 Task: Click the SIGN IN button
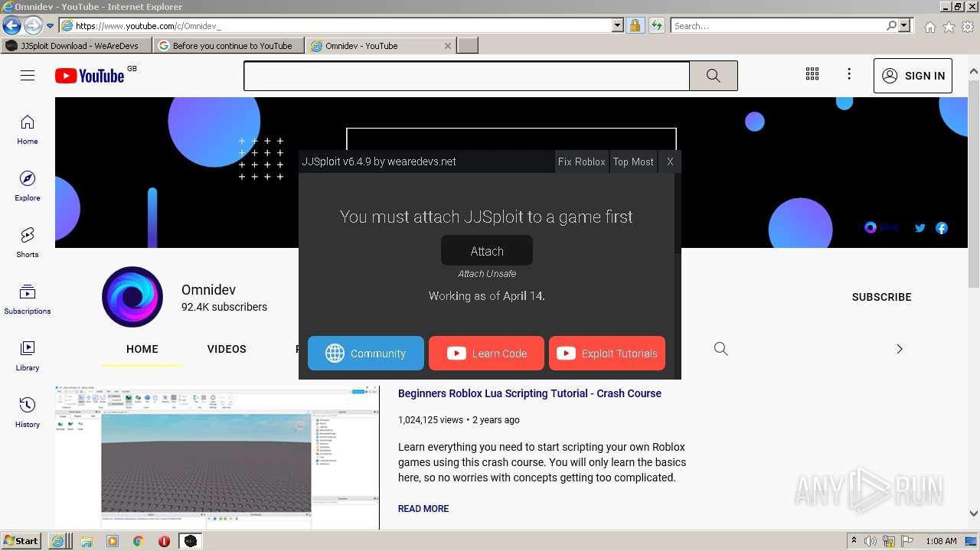[x=913, y=76]
